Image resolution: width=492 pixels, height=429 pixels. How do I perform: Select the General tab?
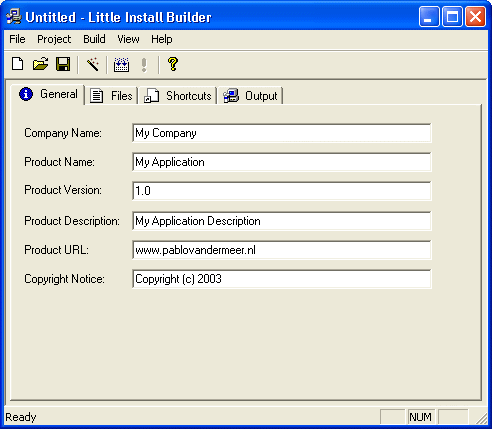tap(48, 94)
